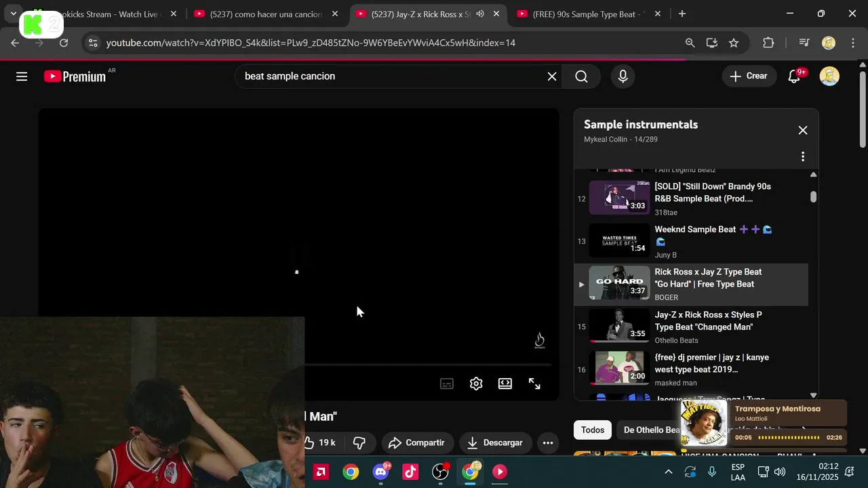
Task: Seek the video progress bar
Action: pyautogui.click(x=427, y=365)
